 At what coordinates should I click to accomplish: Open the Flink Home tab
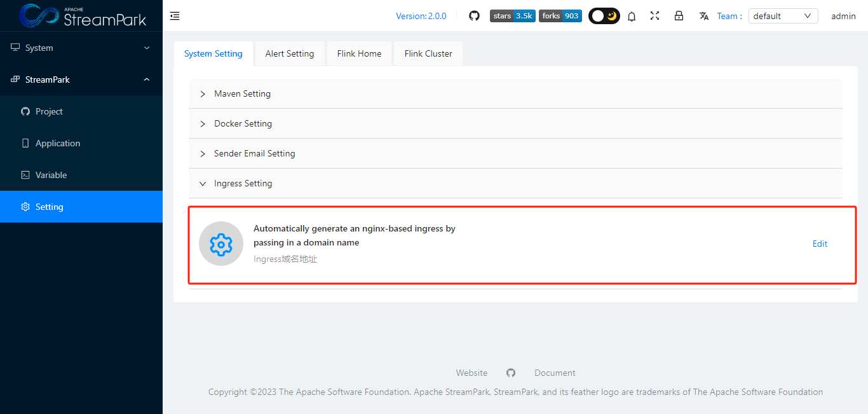359,53
